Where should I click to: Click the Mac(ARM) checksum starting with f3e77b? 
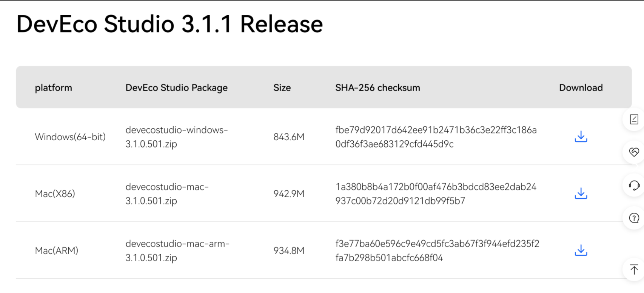tap(437, 251)
